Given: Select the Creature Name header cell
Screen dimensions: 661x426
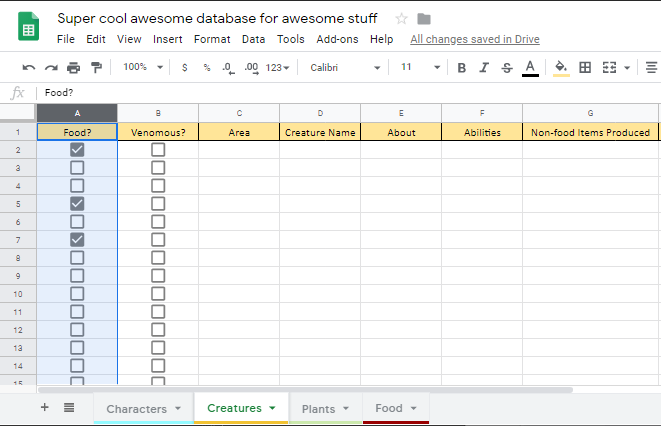Looking at the screenshot, I should [x=320, y=132].
